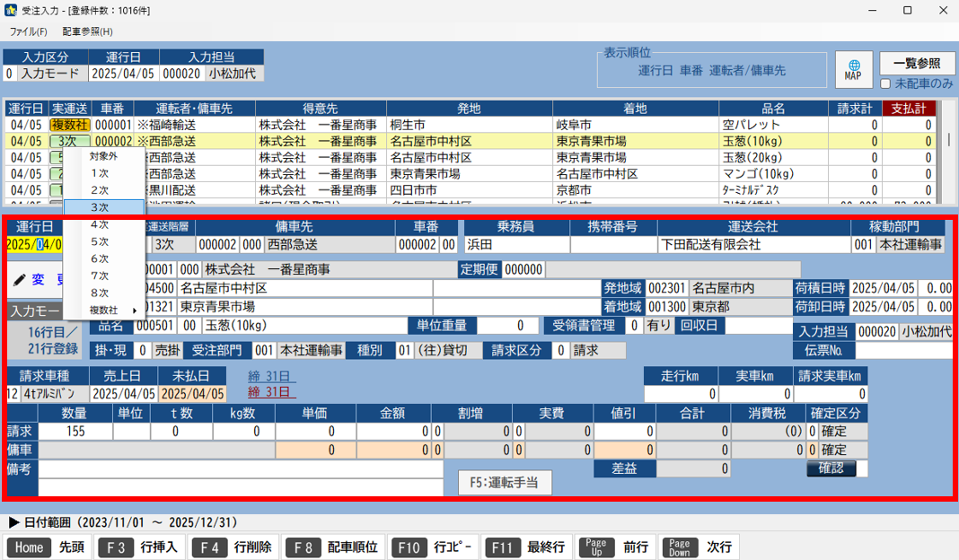Click the Home icon in the bottom bar

point(28,546)
